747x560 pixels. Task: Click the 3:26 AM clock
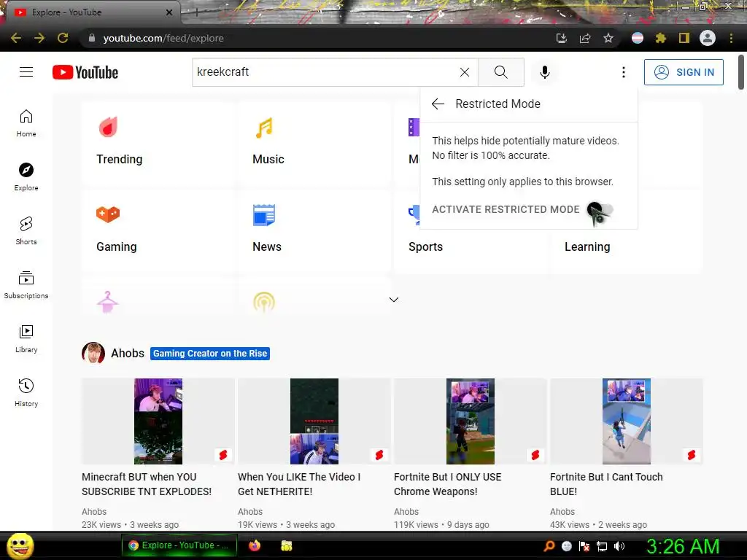(683, 546)
